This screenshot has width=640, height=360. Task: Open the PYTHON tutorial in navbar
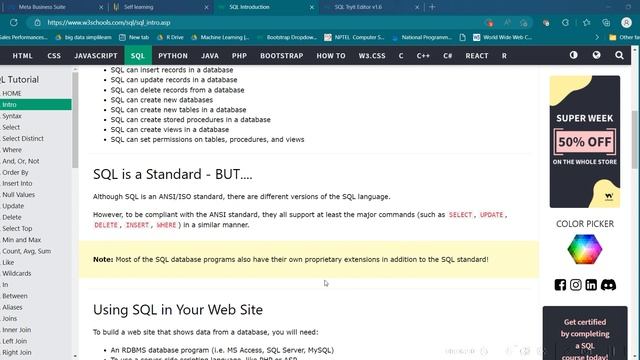coord(173,56)
